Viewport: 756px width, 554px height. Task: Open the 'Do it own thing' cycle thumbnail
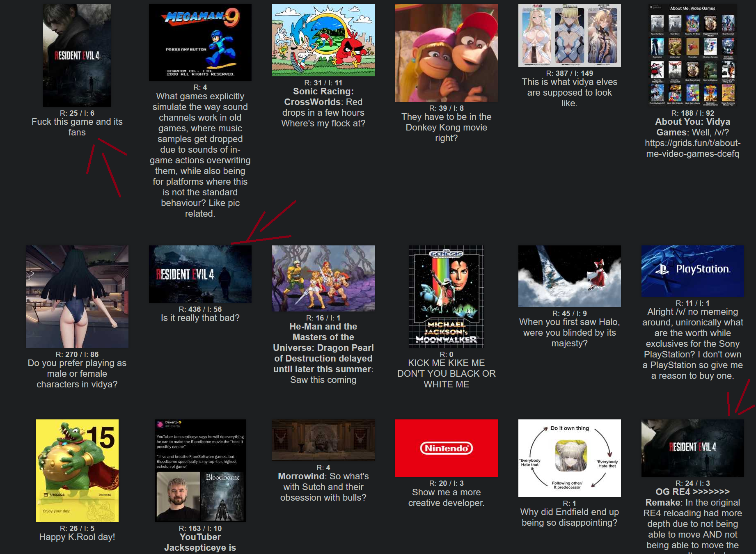570,458
